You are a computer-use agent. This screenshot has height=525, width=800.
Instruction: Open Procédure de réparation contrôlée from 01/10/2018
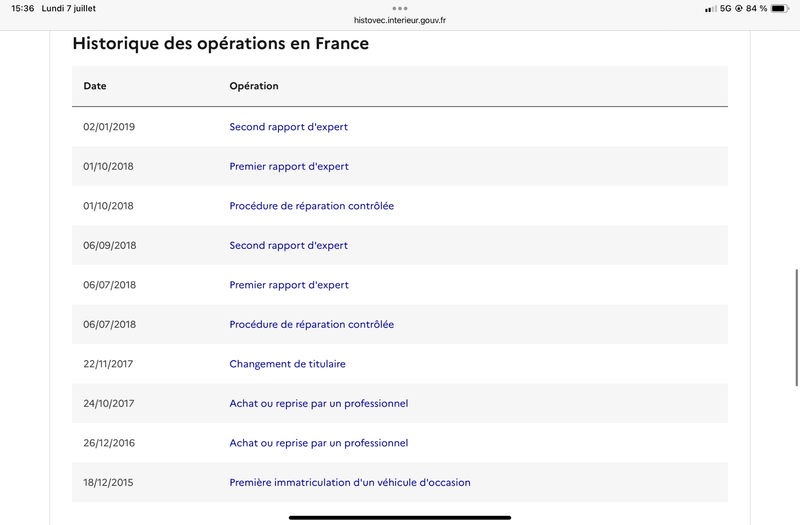coord(311,206)
